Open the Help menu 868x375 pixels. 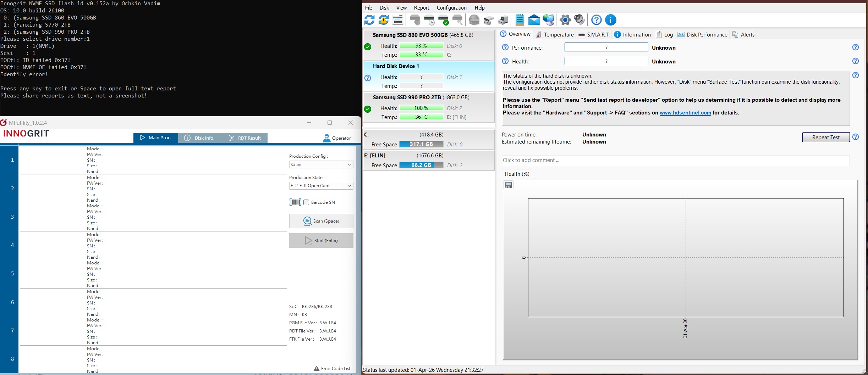point(479,8)
